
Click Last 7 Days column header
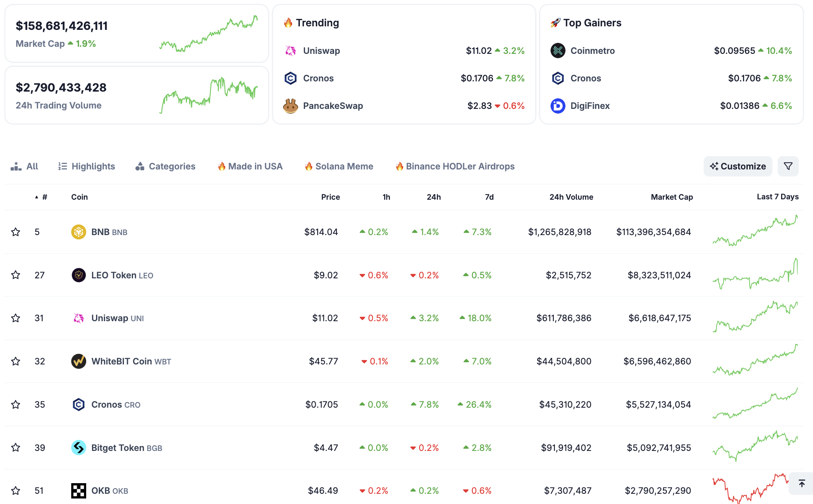click(778, 197)
